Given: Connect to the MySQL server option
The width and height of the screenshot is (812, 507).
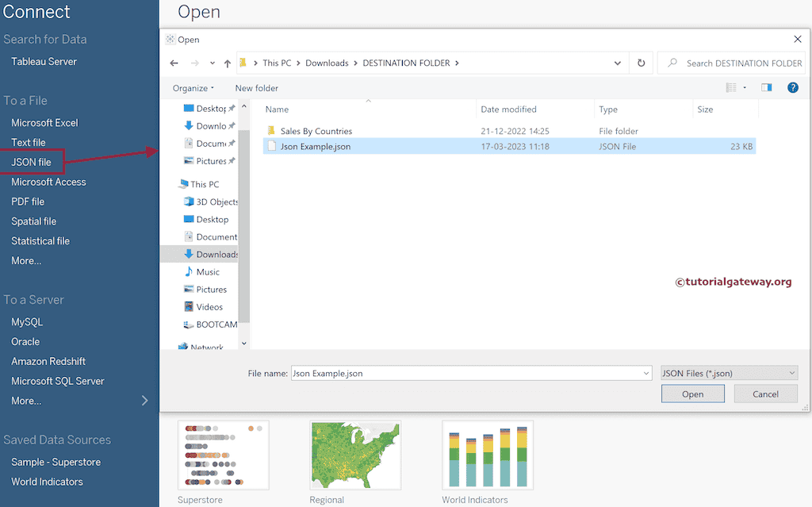Looking at the screenshot, I should pos(26,321).
